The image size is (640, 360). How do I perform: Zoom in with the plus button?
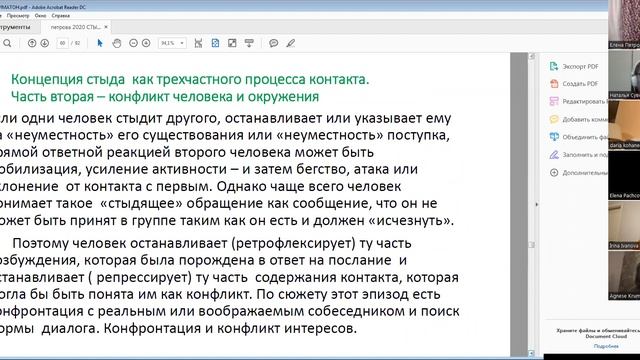click(x=146, y=43)
